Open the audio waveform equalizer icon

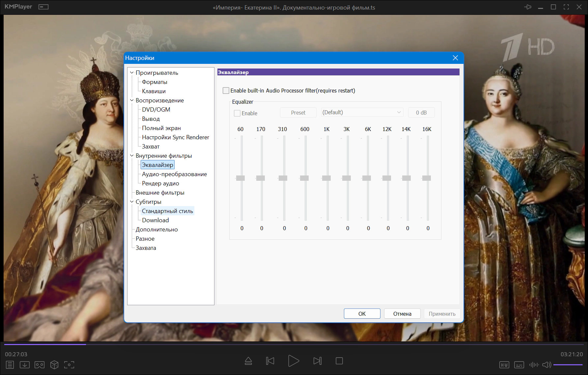coord(534,365)
